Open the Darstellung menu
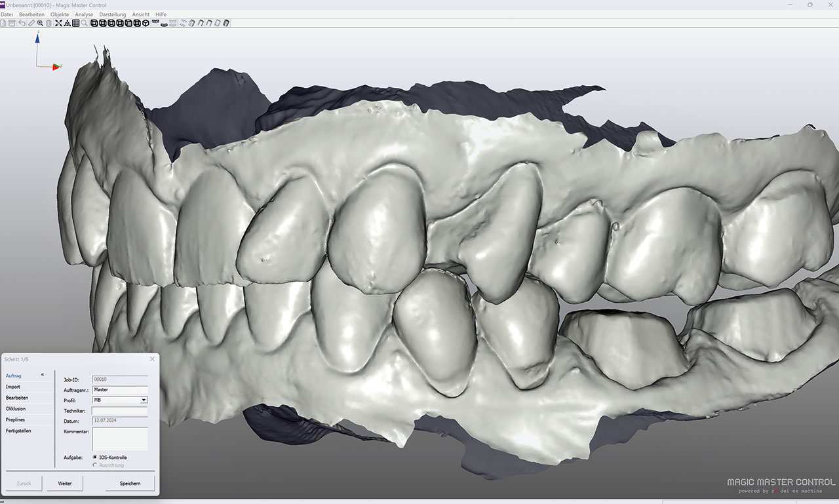839x504 pixels. pos(112,14)
